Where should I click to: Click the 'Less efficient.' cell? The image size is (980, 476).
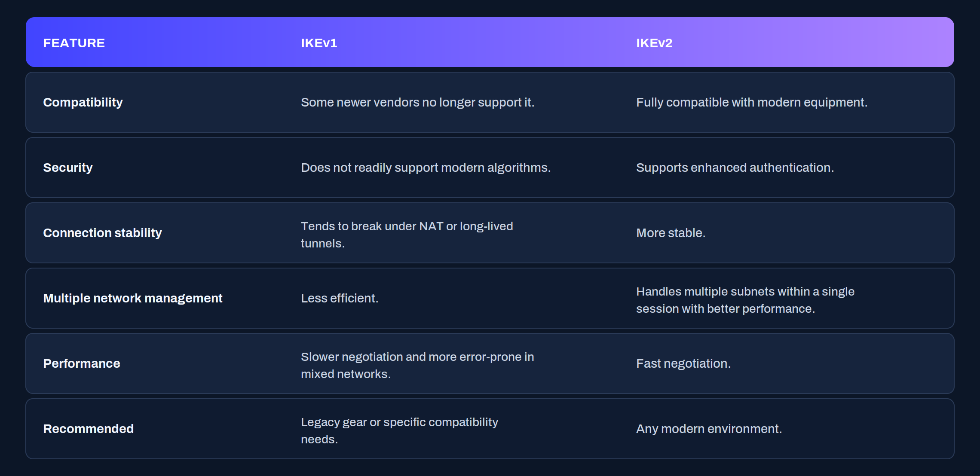(x=340, y=298)
